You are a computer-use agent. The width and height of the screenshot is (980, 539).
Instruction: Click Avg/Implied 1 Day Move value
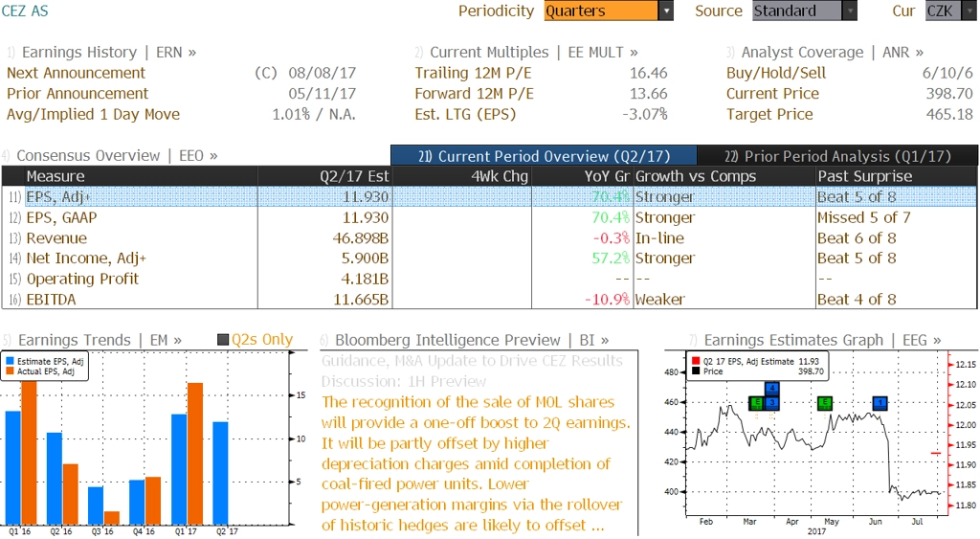314,115
